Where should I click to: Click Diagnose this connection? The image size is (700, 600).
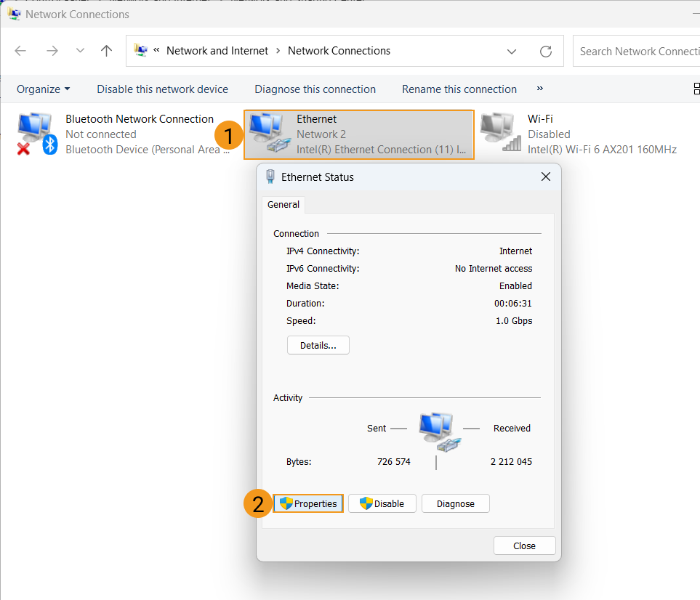point(315,89)
